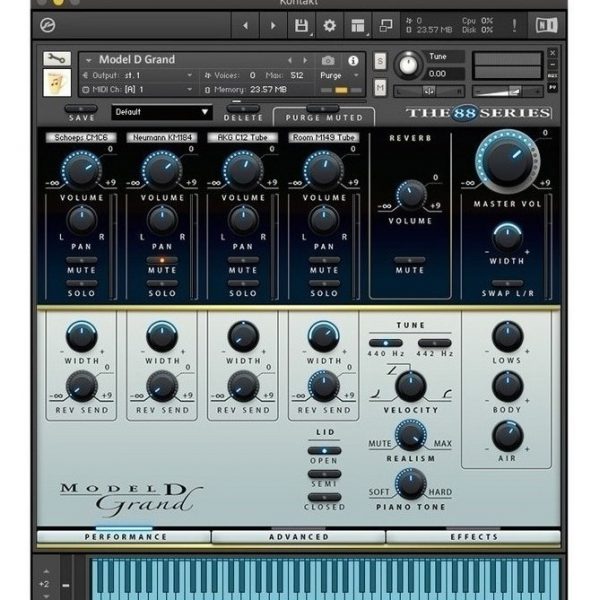Click the PIANO TONE knob
The width and height of the screenshot is (600, 600).
point(411,483)
